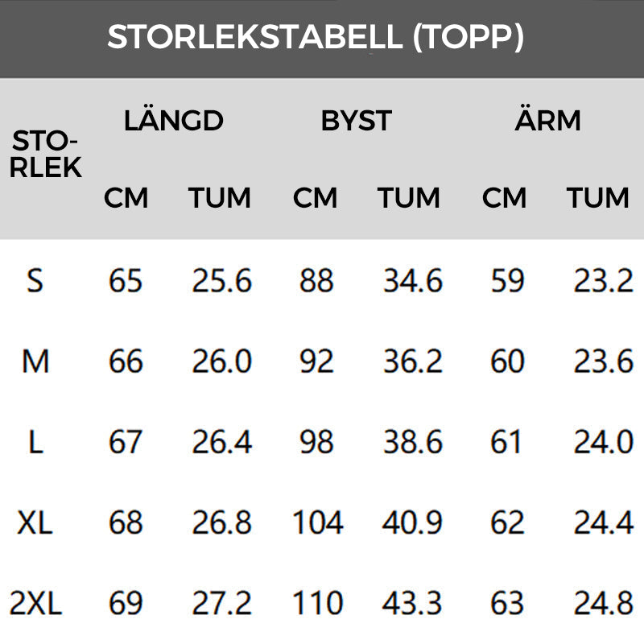Screen dimensions: 644x644
Task: Click TUM subheader under BYST
Action: (409, 198)
